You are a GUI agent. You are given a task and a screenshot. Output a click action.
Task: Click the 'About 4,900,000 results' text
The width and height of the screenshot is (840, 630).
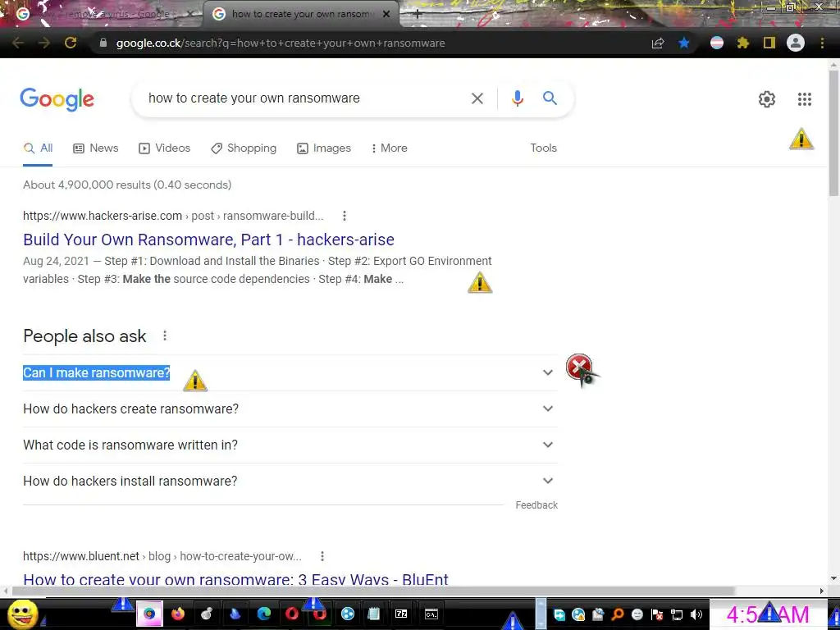coord(127,185)
